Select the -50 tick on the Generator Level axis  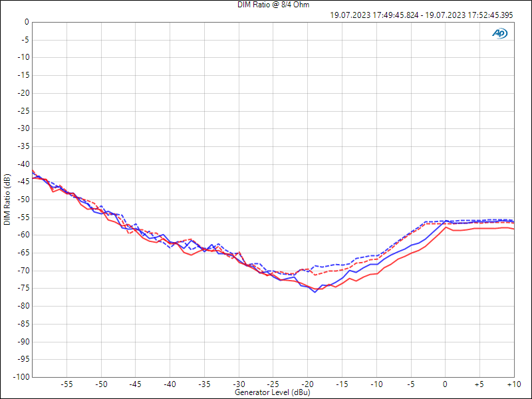click(x=101, y=384)
